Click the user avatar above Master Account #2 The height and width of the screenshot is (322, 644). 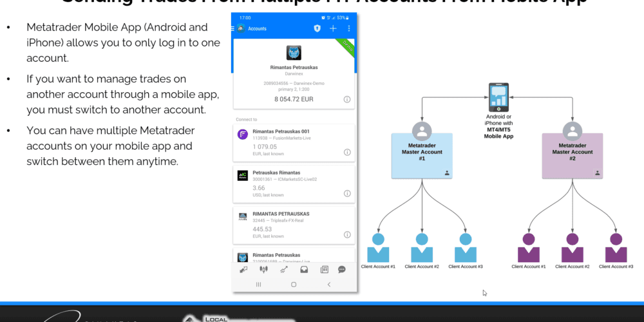(573, 131)
